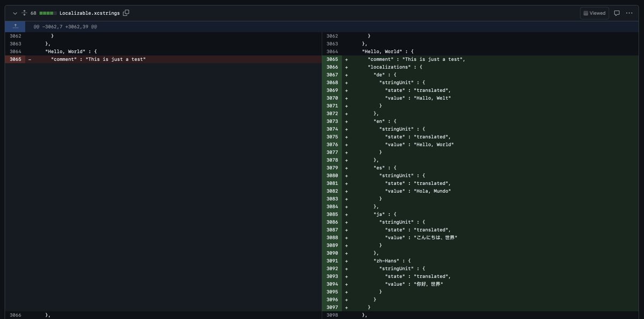Click the right-side "Hello, World" value on line 3076

click(x=434, y=144)
